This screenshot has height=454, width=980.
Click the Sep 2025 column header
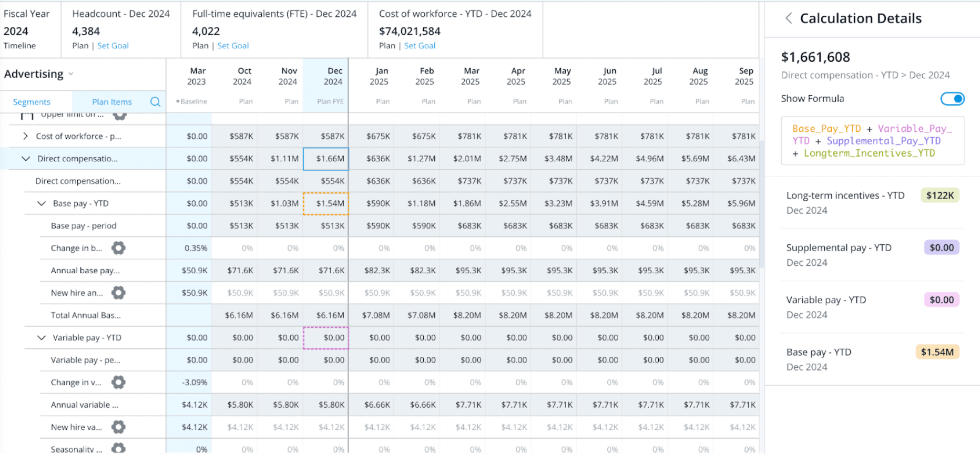[x=737, y=85]
